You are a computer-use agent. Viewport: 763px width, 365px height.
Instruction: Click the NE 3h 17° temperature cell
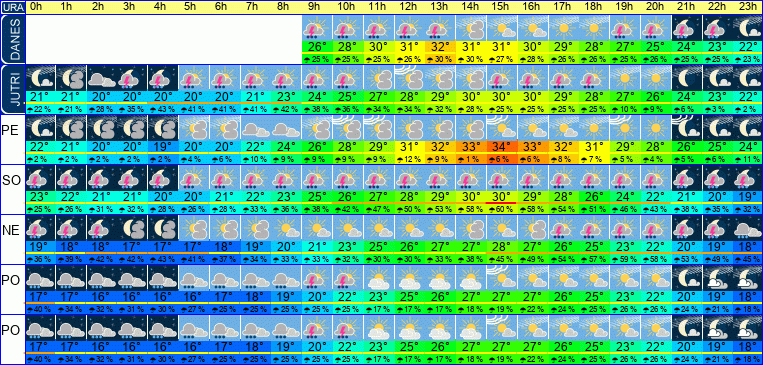(132, 247)
